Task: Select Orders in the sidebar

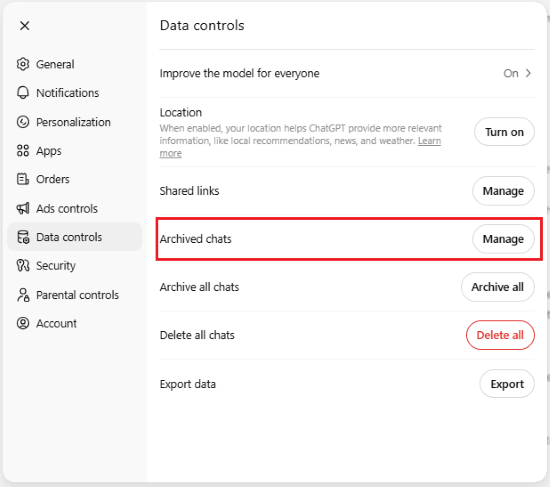Action: click(74, 179)
